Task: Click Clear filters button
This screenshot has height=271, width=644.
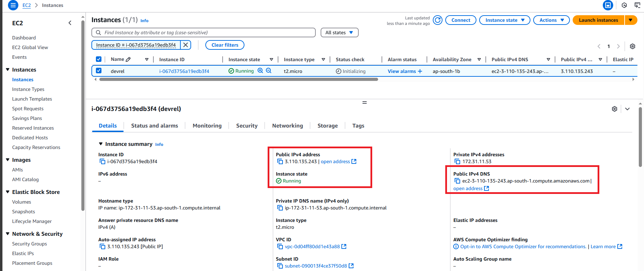Action: click(225, 45)
